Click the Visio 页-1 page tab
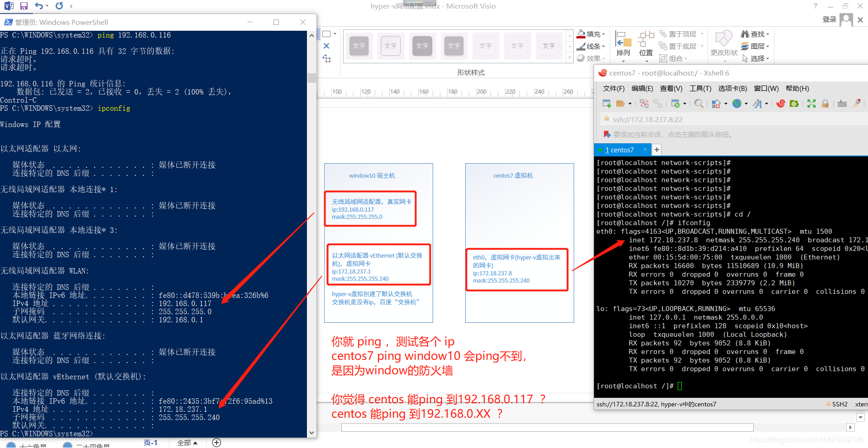Screen dimensions: 868x448 151,443
